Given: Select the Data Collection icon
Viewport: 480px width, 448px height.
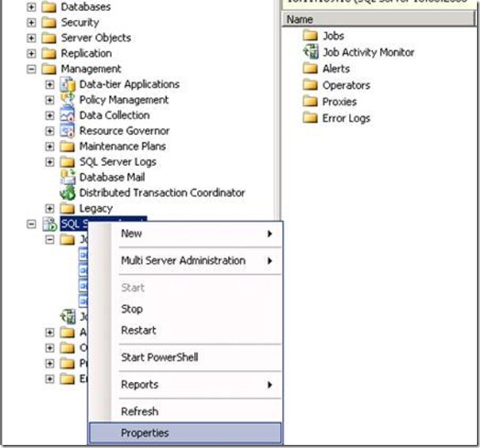Looking at the screenshot, I should point(68,115).
